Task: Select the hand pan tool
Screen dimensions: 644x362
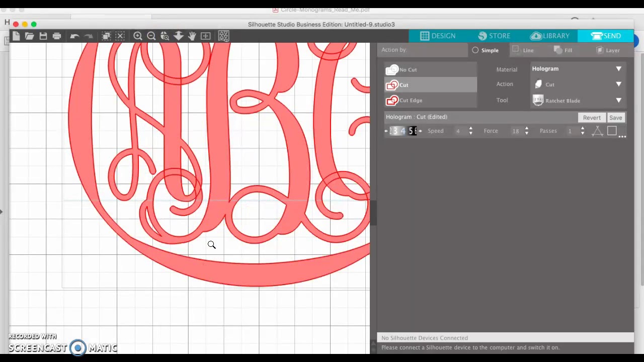Action: pos(192,36)
